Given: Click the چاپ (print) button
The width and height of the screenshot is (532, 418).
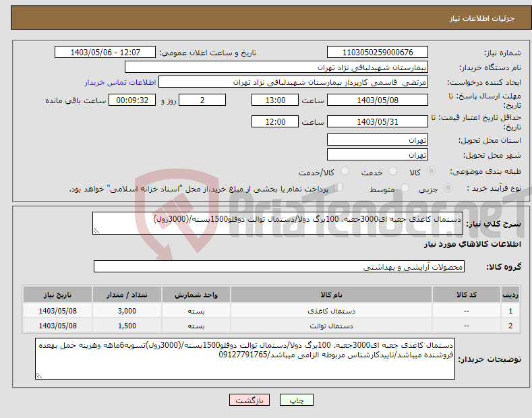Looking at the screenshot, I should pos(296,400).
